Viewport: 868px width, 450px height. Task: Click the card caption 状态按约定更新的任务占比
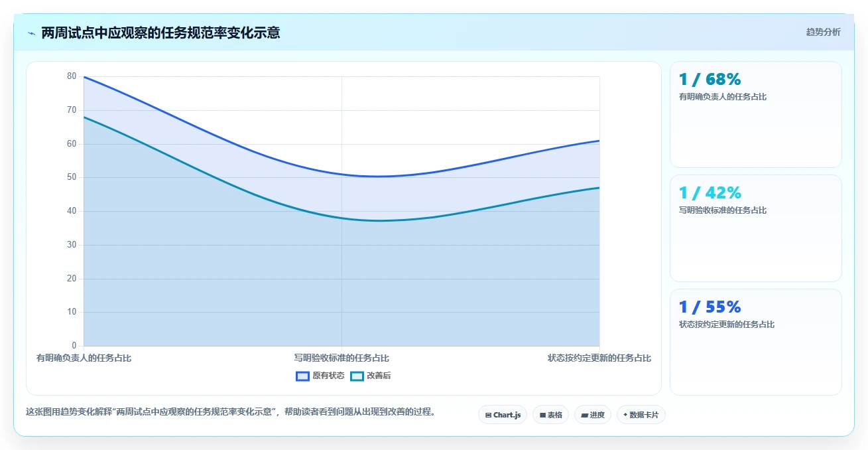tap(727, 325)
